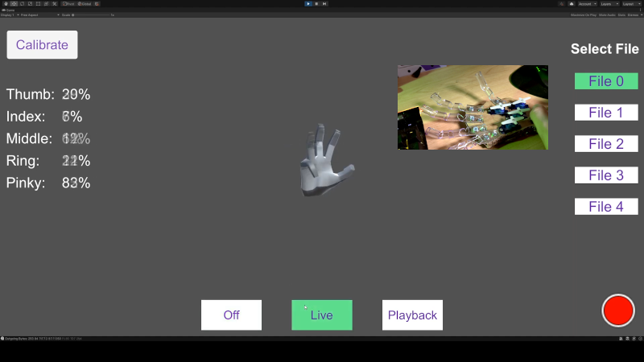The image size is (644, 362).
Task: Click the Step frame button
Action: [324, 4]
